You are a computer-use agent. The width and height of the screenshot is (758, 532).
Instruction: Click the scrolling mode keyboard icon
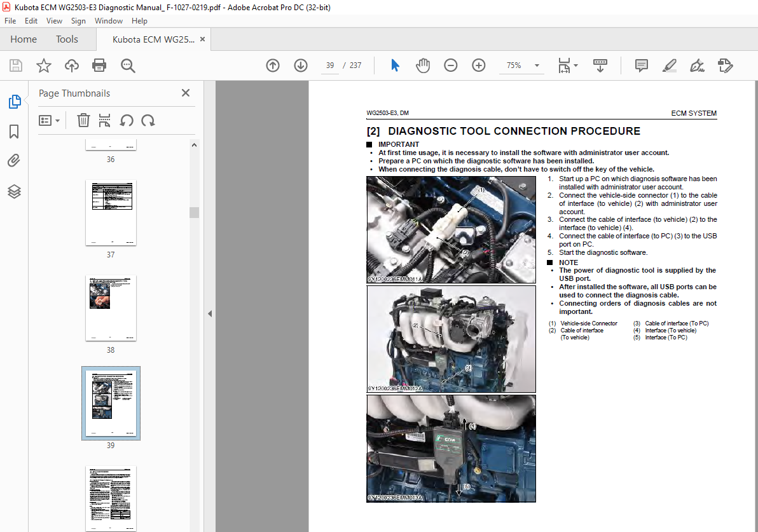[600, 65]
